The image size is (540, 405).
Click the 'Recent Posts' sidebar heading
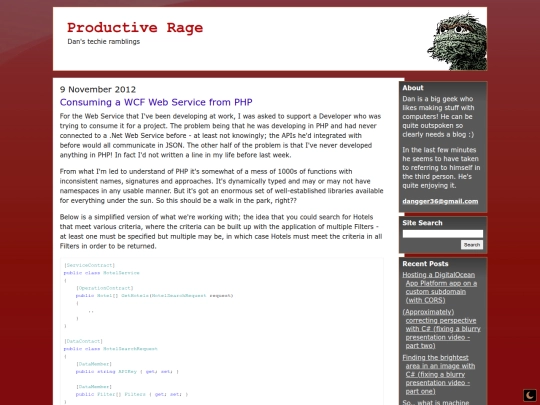425,264
